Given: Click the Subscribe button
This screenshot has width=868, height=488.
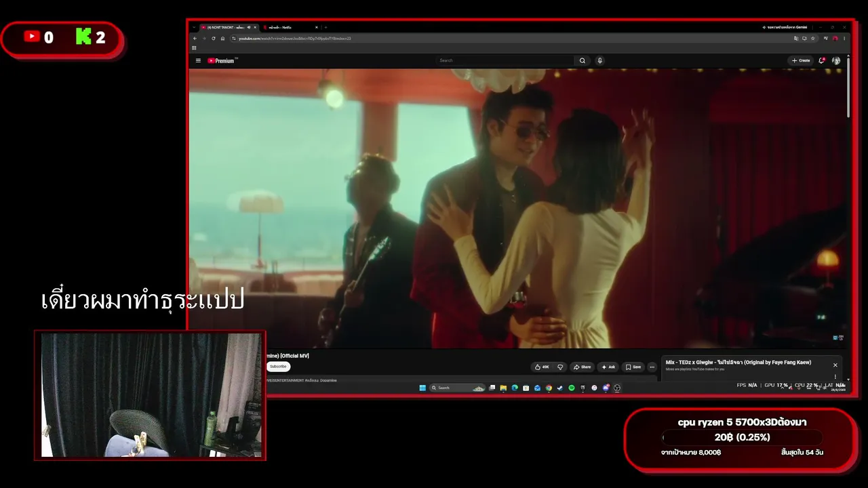Looking at the screenshot, I should pyautogui.click(x=278, y=367).
